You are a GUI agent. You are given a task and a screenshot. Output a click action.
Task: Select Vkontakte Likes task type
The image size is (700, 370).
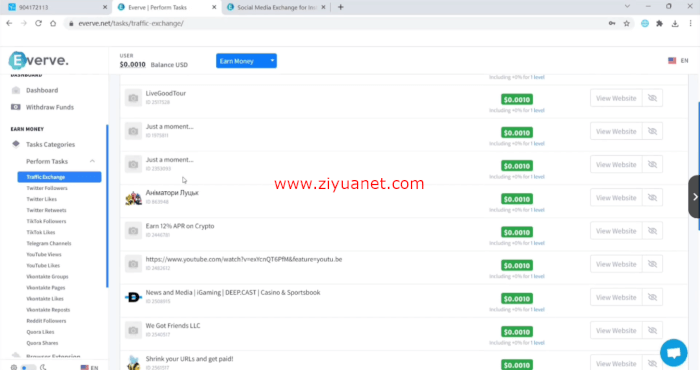pyautogui.click(x=45, y=299)
